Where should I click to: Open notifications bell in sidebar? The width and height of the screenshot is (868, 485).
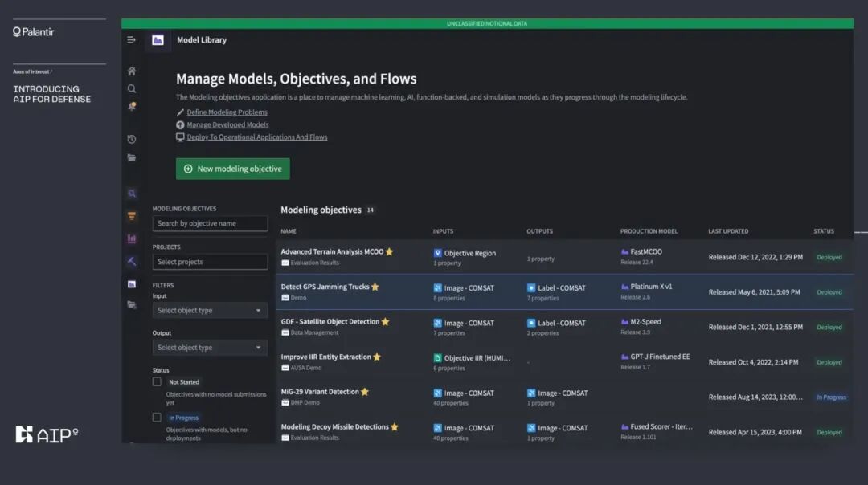click(132, 106)
